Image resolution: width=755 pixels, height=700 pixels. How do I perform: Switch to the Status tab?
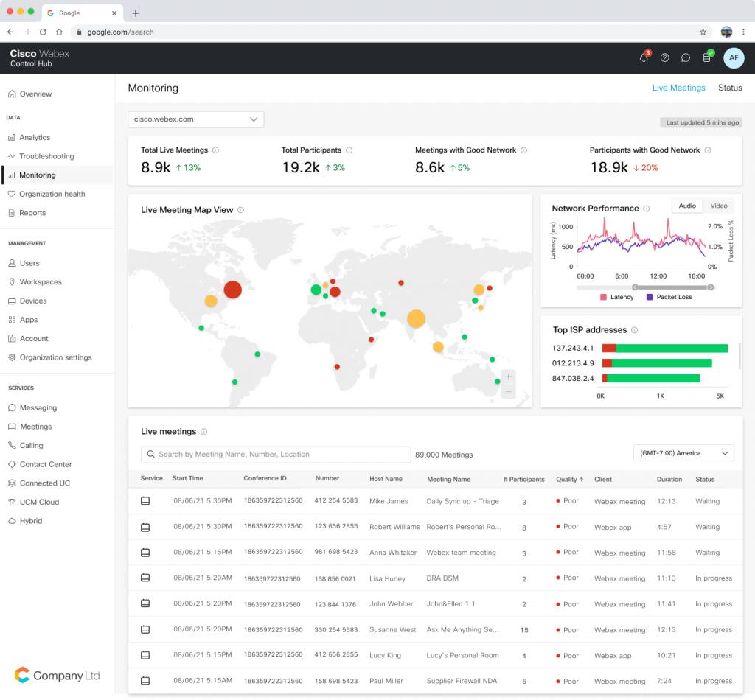[x=730, y=88]
